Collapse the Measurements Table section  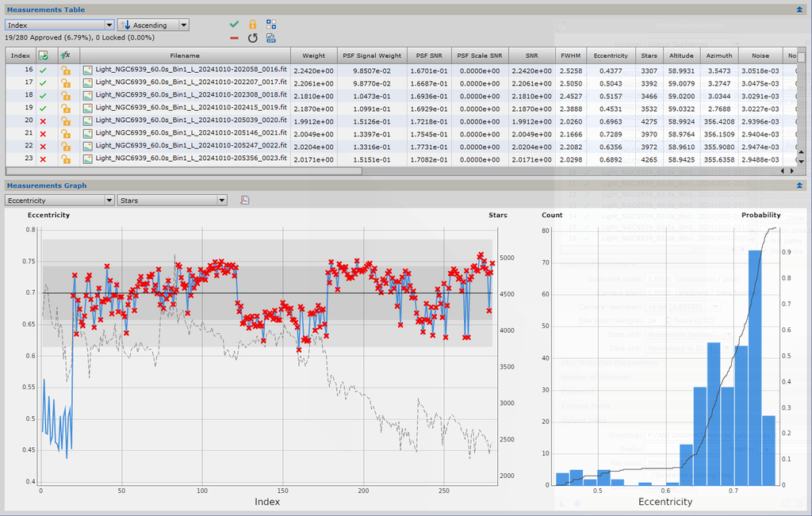click(799, 10)
